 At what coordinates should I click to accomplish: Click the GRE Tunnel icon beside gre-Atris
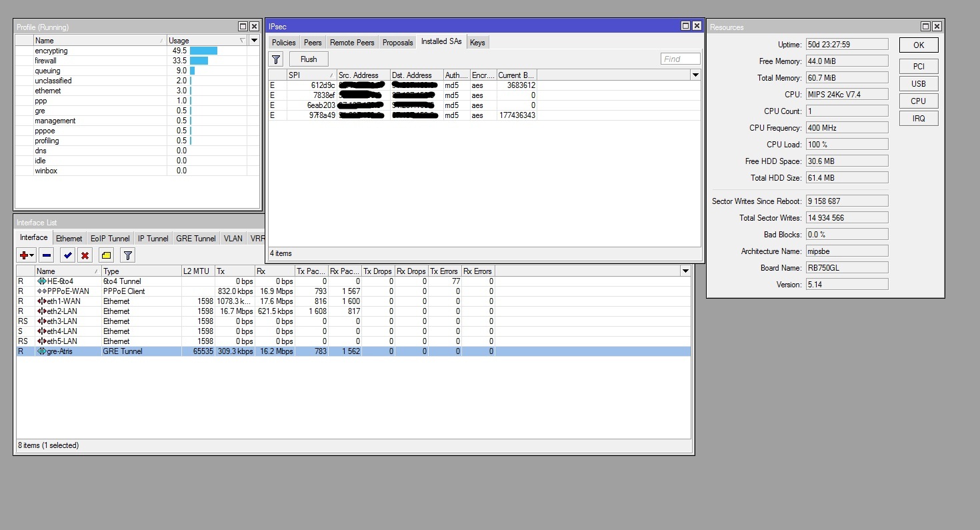click(x=41, y=351)
